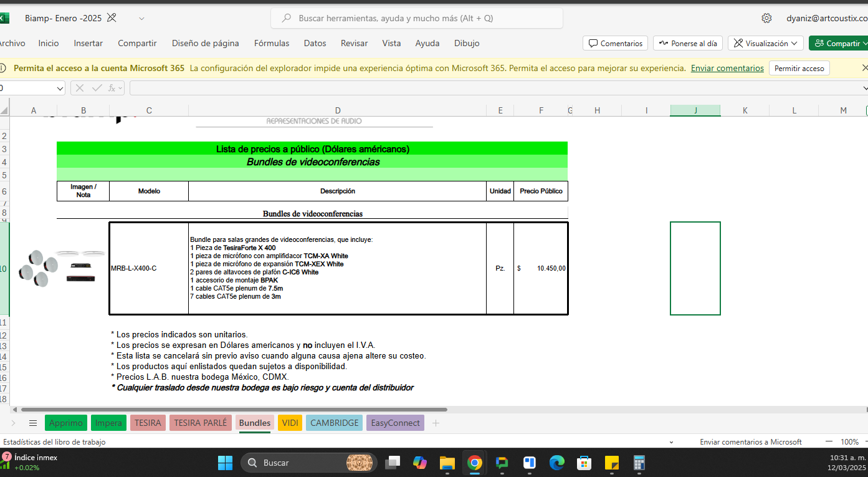Click the horizontal scrollbar thumb

coord(234,410)
